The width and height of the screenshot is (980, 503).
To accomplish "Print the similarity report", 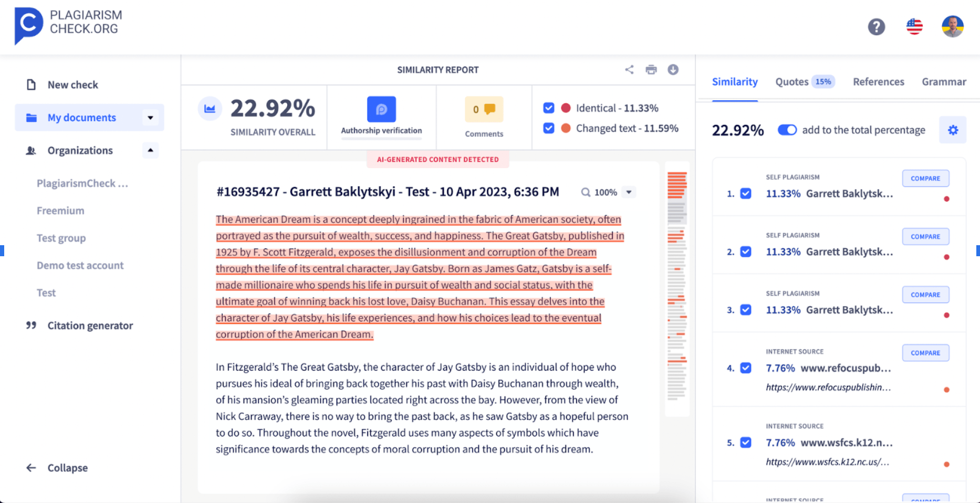I will (x=651, y=69).
